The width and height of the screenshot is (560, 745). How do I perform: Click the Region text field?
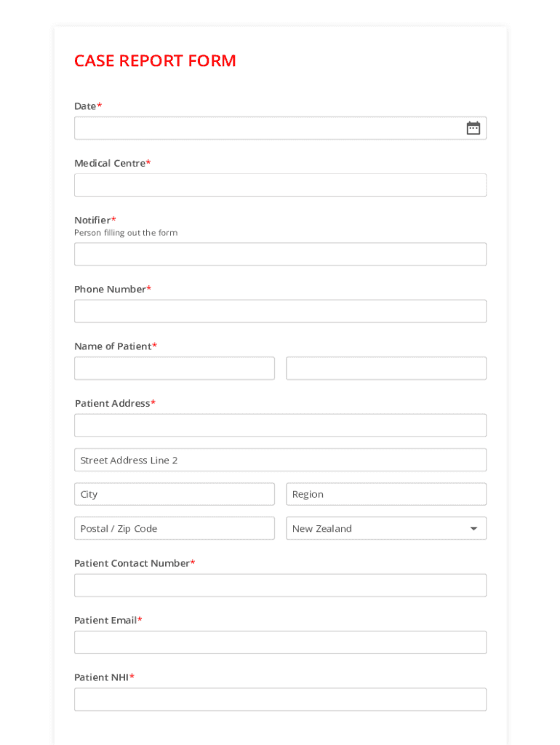[386, 494]
